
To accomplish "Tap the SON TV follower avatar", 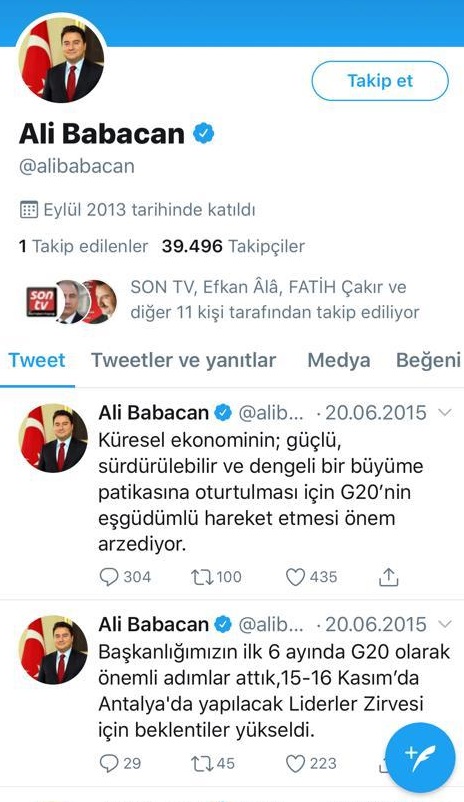I will coord(42,302).
